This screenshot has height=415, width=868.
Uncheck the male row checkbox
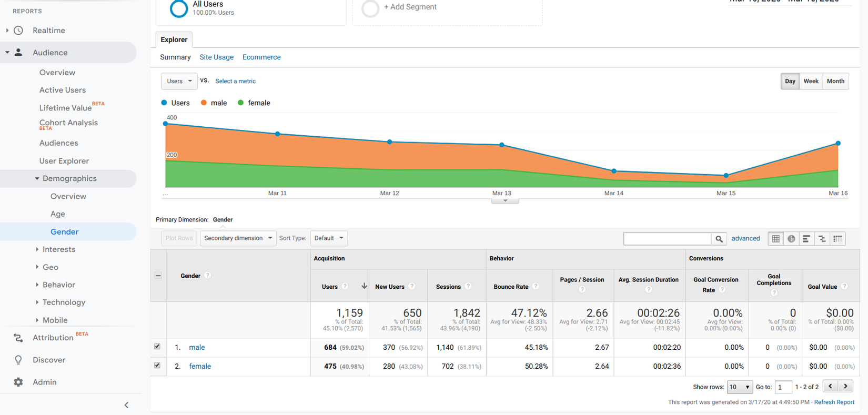pyautogui.click(x=157, y=347)
